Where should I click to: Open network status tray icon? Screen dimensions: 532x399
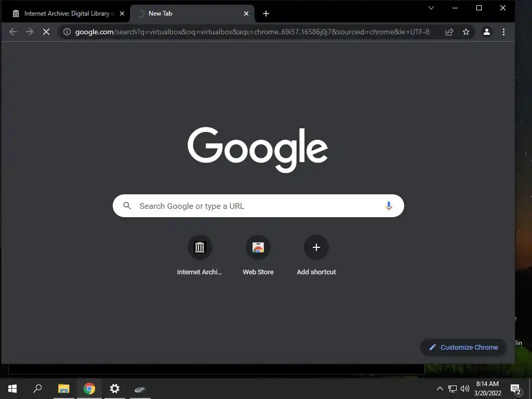coord(453,389)
